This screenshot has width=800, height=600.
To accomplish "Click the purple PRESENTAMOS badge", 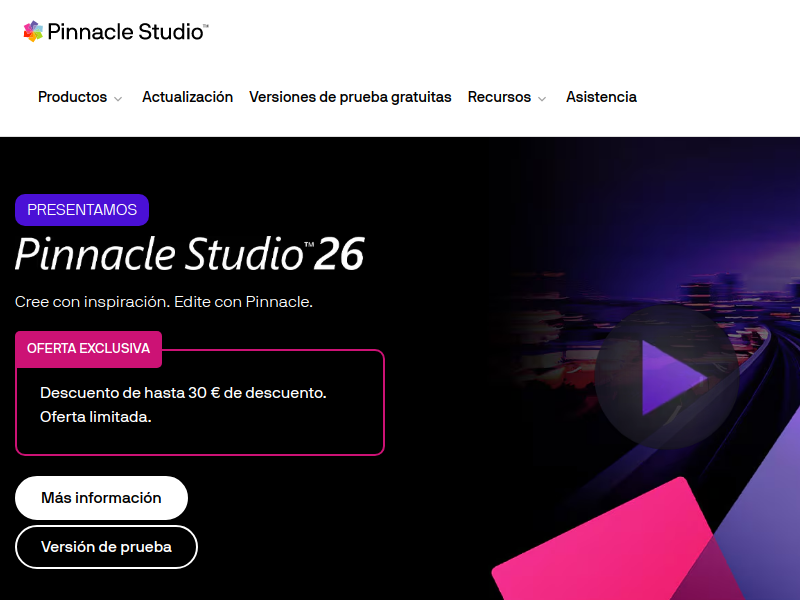I will [82, 210].
